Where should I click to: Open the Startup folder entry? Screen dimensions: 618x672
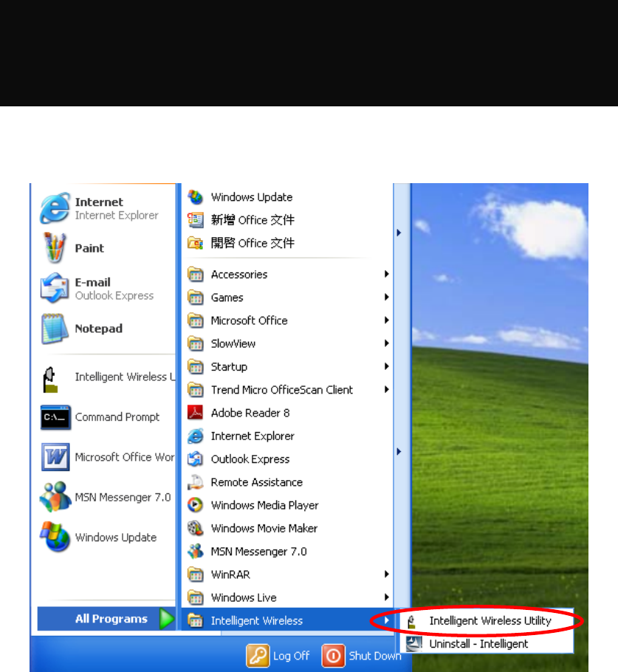click(x=287, y=367)
